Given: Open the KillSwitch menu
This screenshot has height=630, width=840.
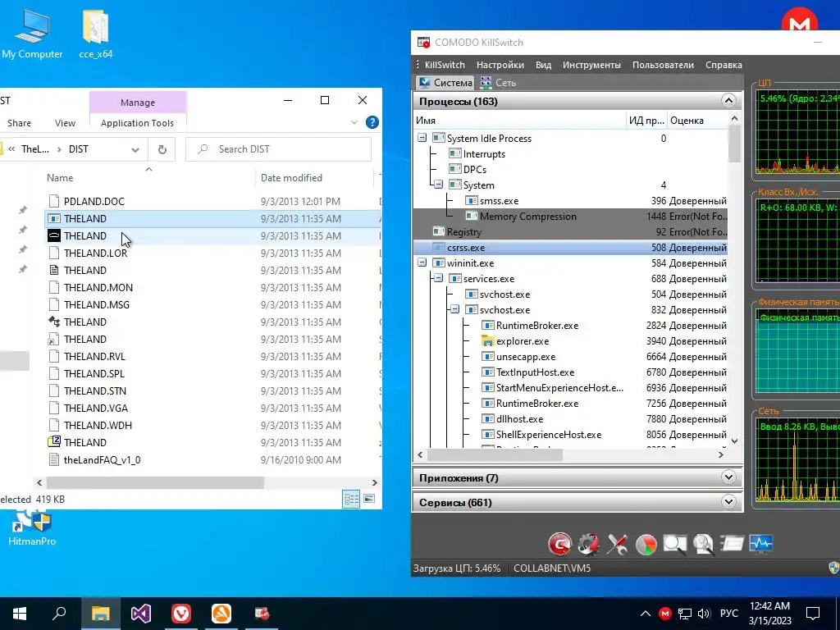Looking at the screenshot, I should pyautogui.click(x=445, y=65).
